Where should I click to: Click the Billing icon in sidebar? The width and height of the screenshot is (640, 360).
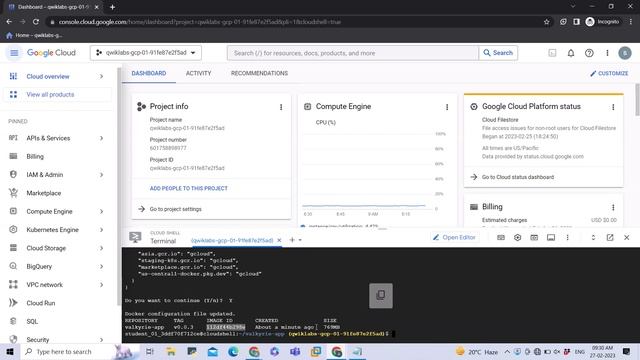coord(13,156)
